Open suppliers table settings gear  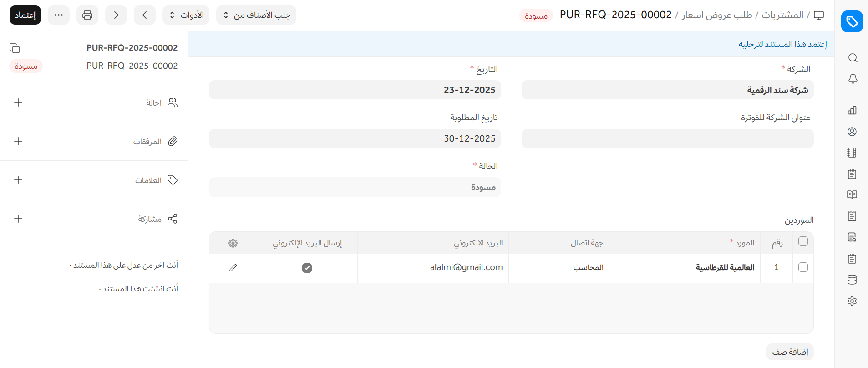point(233,243)
